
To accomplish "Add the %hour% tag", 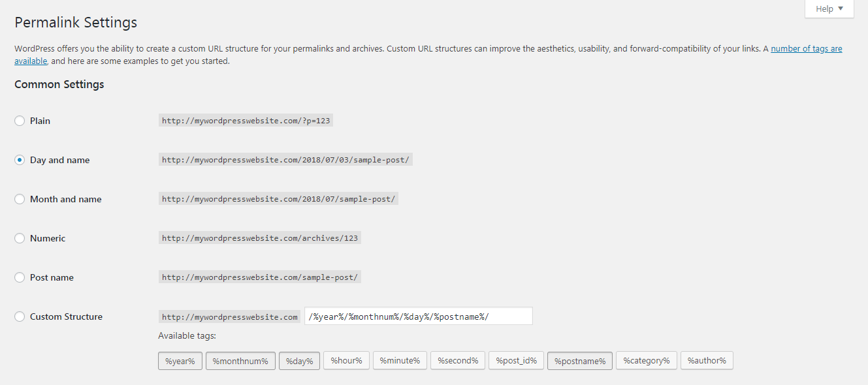I will 346,360.
